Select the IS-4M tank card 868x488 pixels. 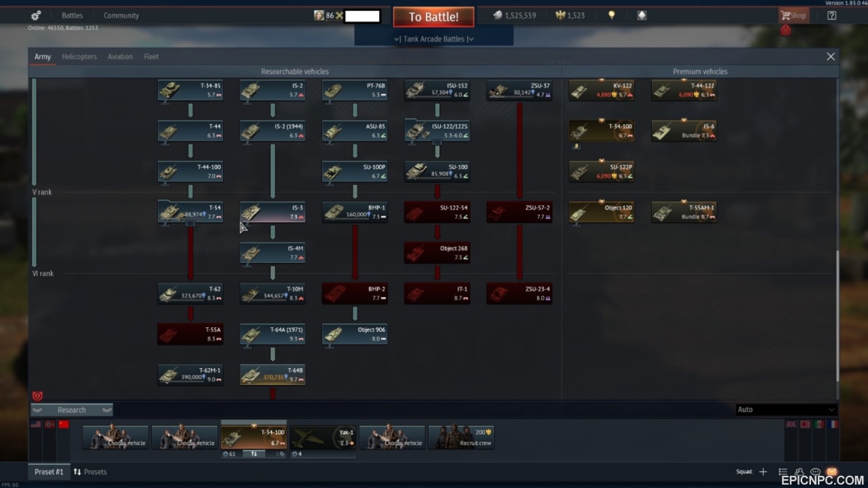(273, 253)
